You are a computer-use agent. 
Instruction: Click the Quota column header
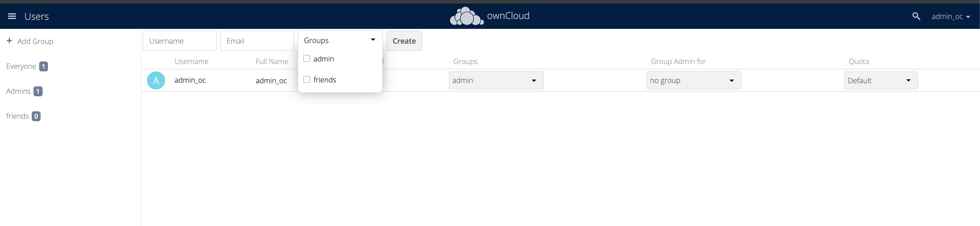tap(859, 61)
